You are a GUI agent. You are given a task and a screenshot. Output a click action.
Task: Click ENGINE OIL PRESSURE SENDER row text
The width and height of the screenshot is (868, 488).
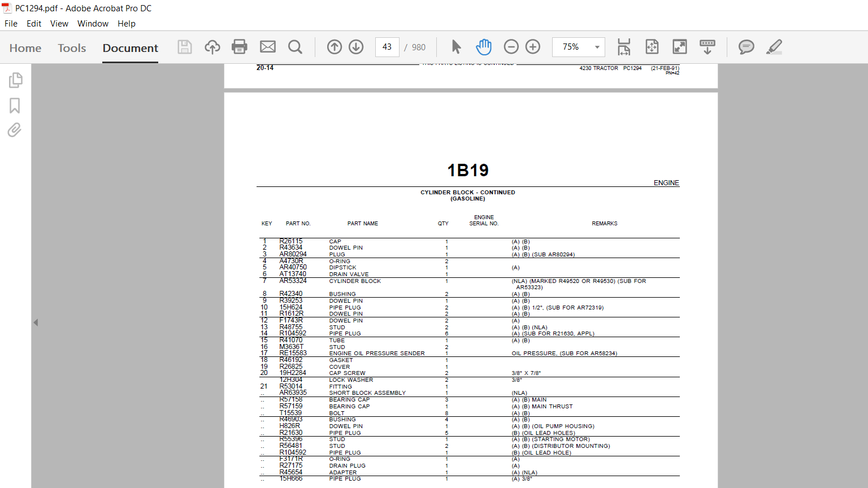click(377, 354)
